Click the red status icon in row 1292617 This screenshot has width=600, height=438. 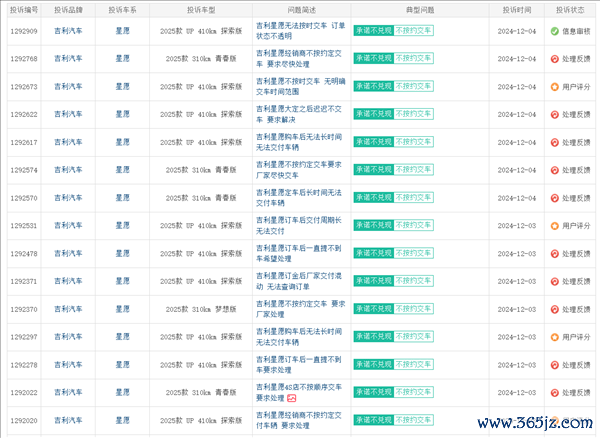pos(554,142)
